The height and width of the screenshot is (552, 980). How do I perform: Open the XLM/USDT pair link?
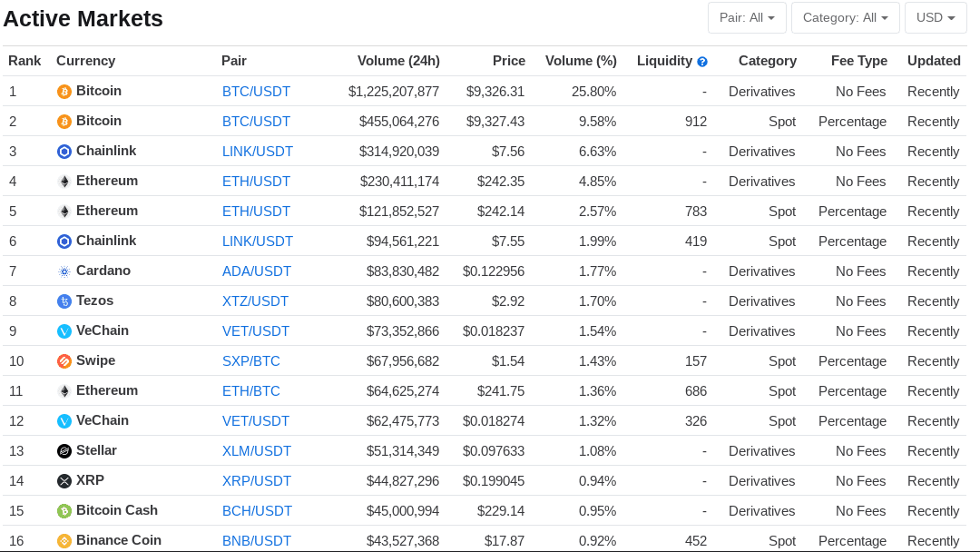click(x=257, y=451)
